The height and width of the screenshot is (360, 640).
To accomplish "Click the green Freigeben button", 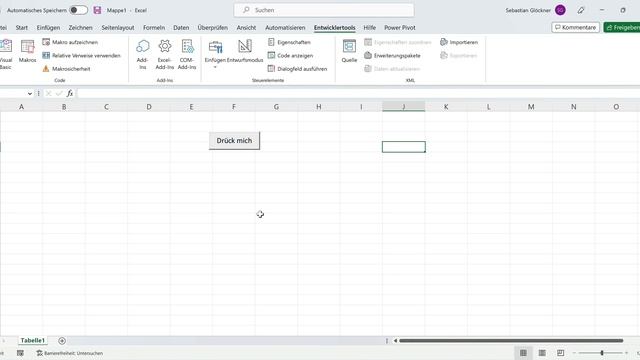I will tap(622, 27).
